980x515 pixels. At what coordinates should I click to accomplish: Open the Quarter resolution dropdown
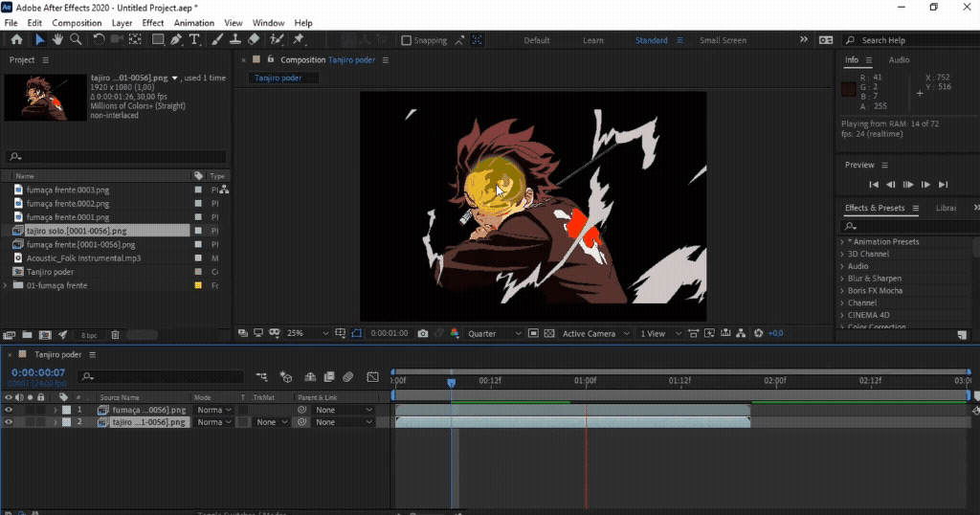tap(495, 334)
